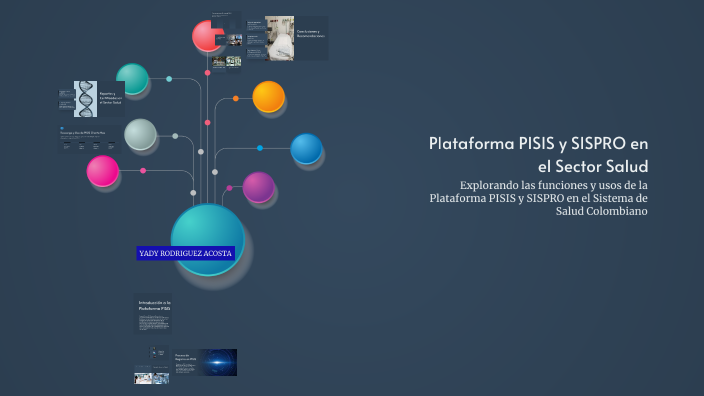Open the magenta pink topic circle
Viewport: 704px width, 396px height.
(102, 171)
